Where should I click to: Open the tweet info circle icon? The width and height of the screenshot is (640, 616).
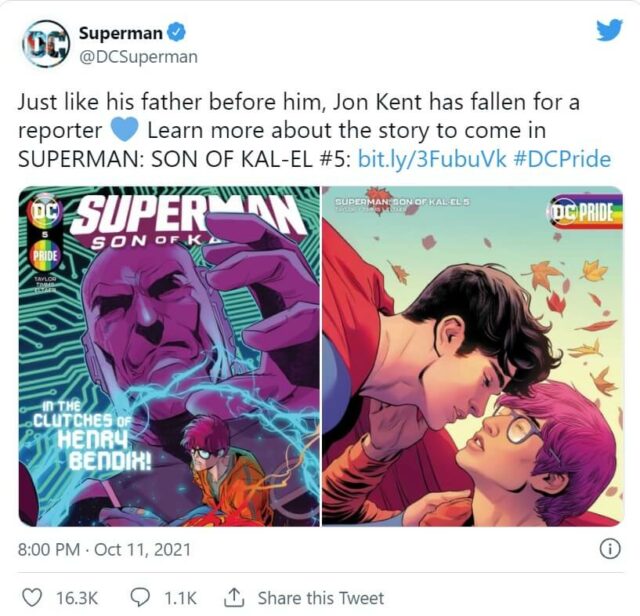tap(608, 549)
